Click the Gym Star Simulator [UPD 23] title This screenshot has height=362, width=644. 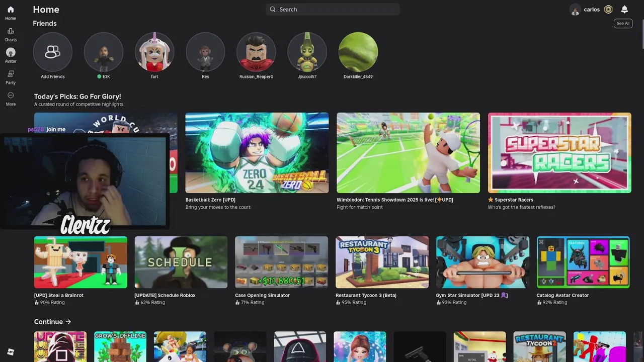click(x=472, y=295)
